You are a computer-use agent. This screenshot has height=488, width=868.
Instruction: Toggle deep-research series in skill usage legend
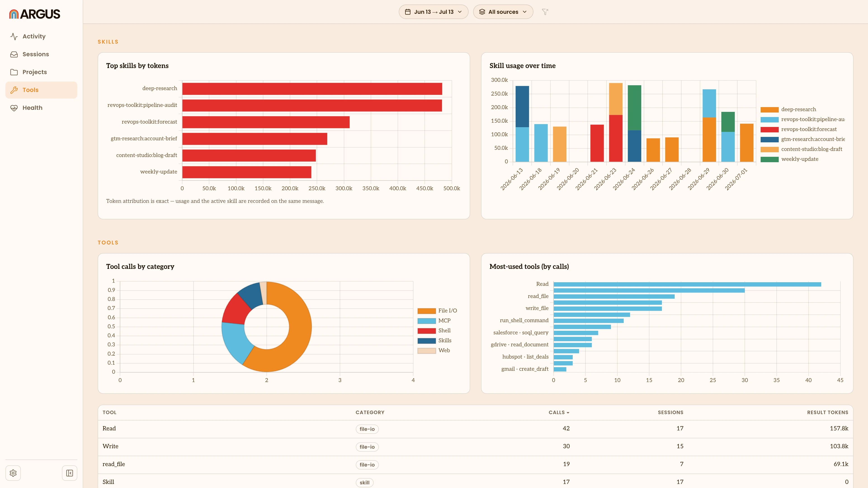[x=788, y=109]
